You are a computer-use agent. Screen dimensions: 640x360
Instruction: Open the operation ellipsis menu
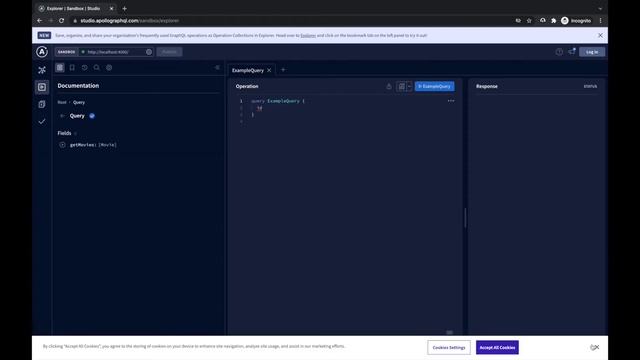[451, 101]
